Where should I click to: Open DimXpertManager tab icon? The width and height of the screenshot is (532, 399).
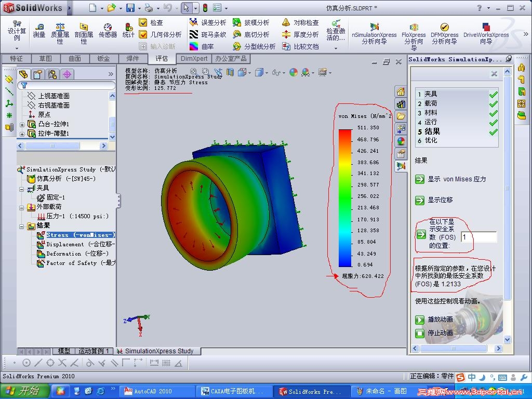[x=67, y=74]
